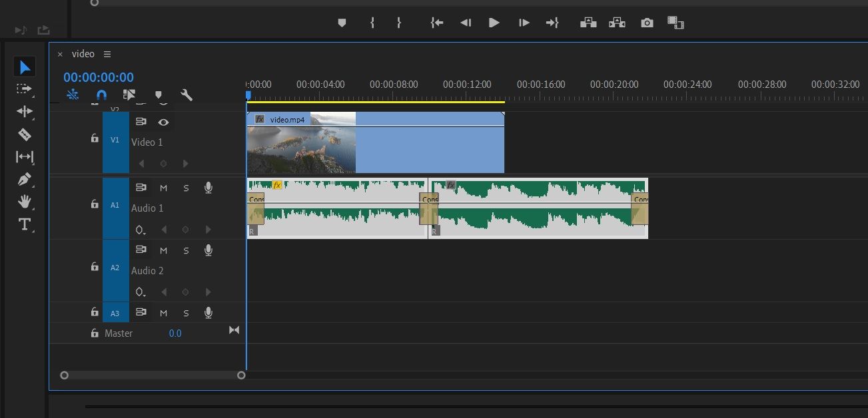Select the Track Select Forward tool
Screen dimensions: 868x418
click(25, 89)
